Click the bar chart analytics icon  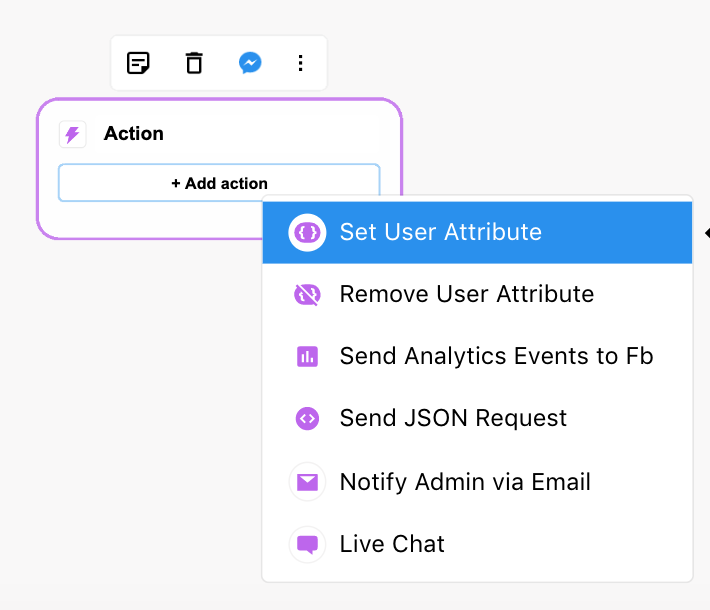pos(307,356)
